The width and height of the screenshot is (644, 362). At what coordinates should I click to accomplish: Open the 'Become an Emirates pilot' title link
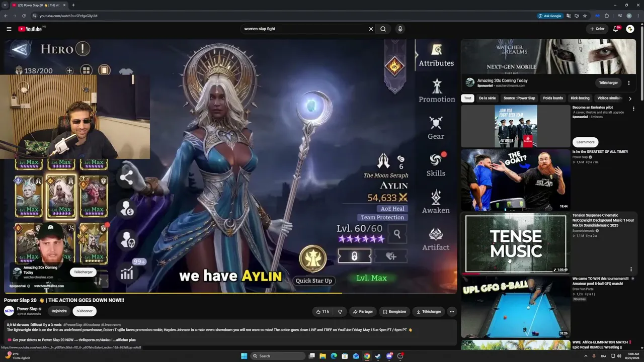pos(592,108)
